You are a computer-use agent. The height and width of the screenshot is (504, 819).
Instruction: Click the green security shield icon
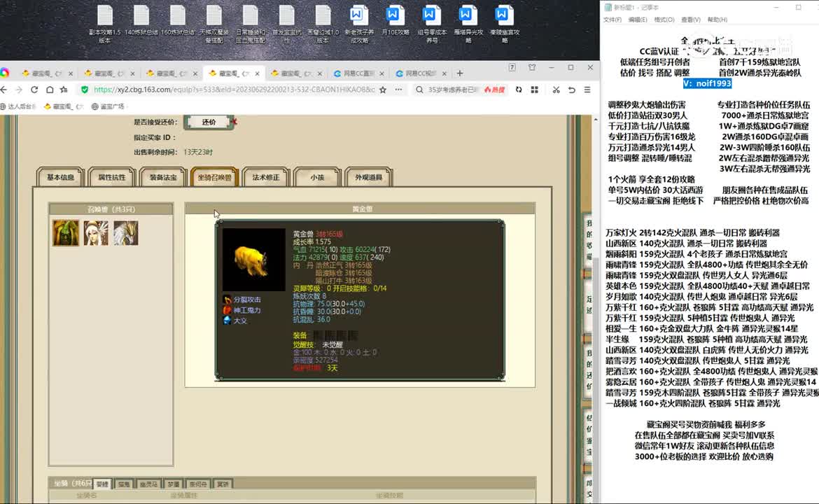(x=85, y=90)
